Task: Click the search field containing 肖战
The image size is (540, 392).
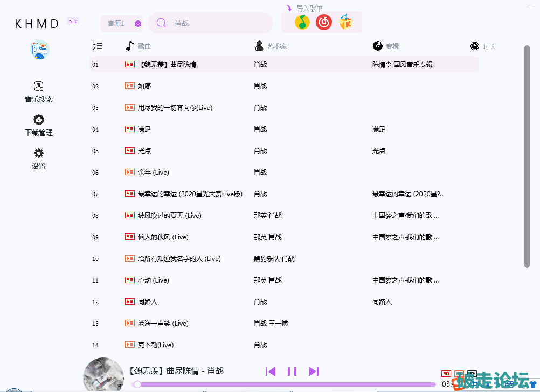Action: [216, 24]
